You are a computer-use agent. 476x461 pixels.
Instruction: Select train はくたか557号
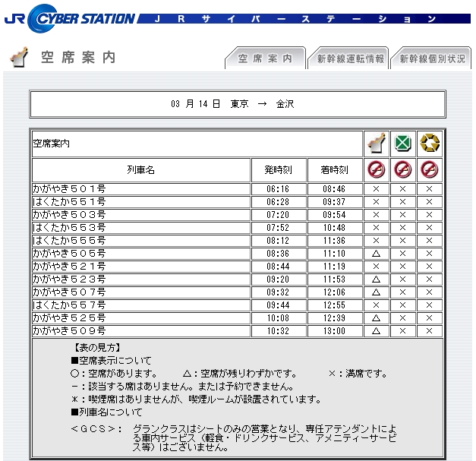click(x=69, y=305)
